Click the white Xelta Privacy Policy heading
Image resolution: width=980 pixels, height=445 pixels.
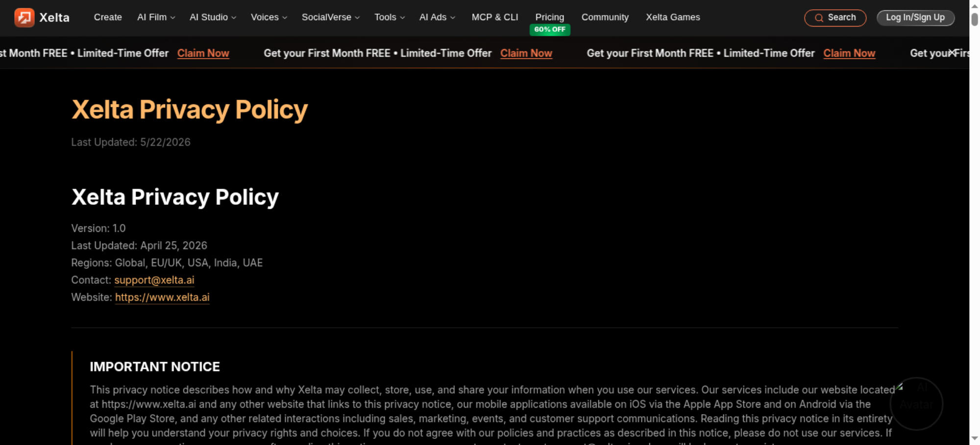[x=175, y=197]
